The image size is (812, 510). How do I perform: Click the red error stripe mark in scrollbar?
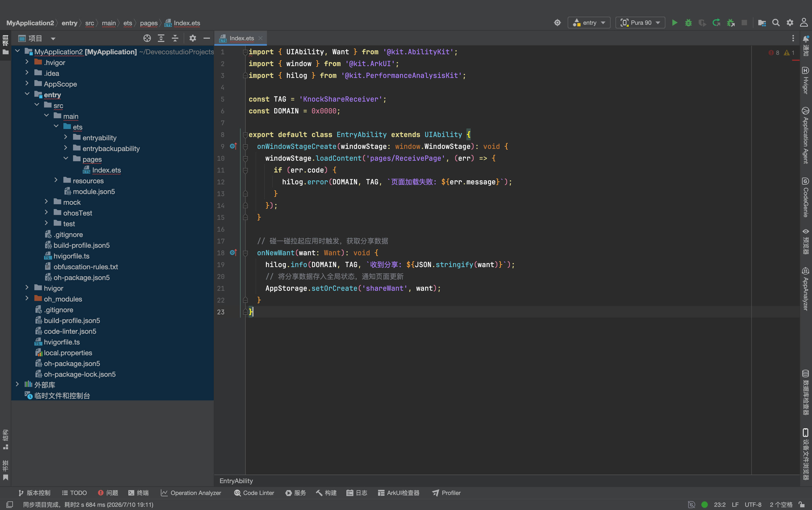pos(796,60)
